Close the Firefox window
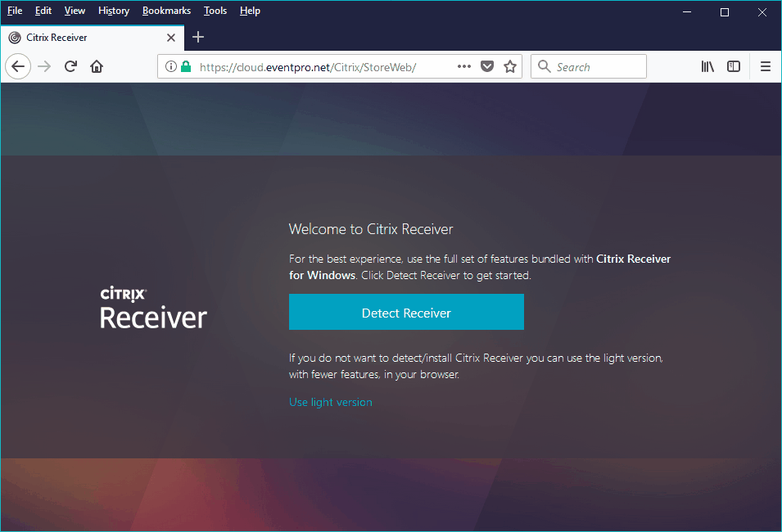The width and height of the screenshot is (782, 532). pyautogui.click(x=762, y=12)
